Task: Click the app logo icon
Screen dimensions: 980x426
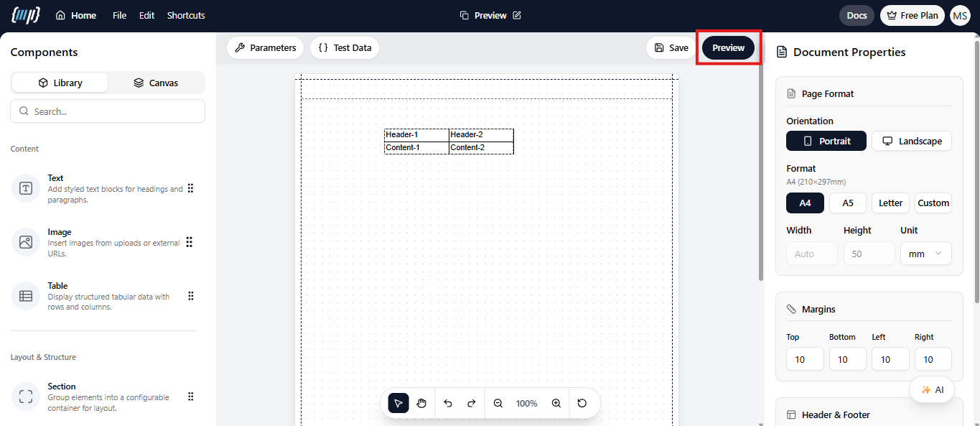Action: (x=26, y=15)
